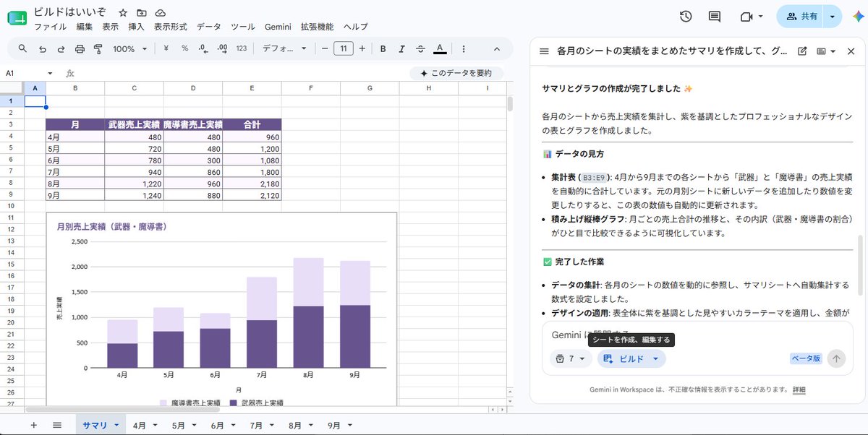
Task: Expand the video call dropdown arrow
Action: (x=761, y=16)
